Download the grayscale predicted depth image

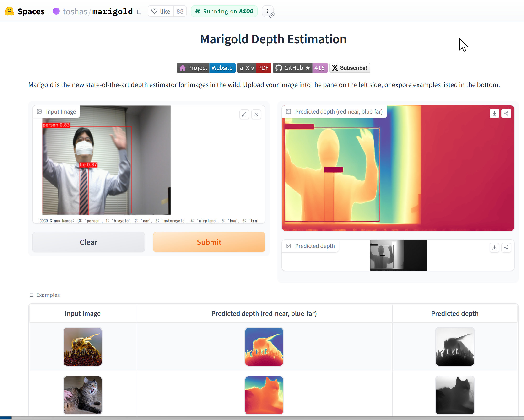pyautogui.click(x=494, y=248)
